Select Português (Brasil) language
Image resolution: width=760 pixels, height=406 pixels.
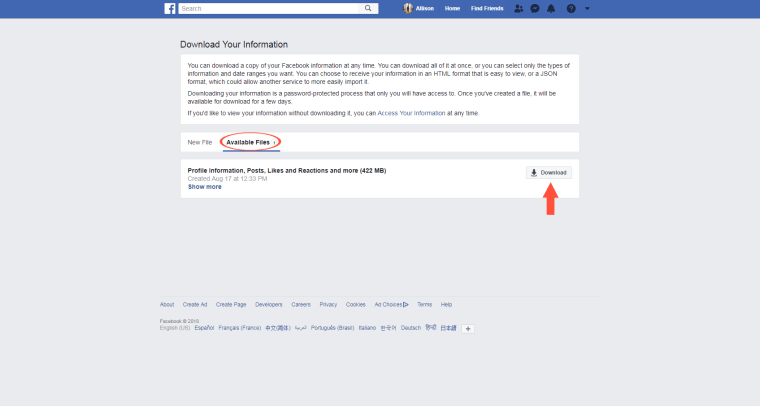(332, 328)
